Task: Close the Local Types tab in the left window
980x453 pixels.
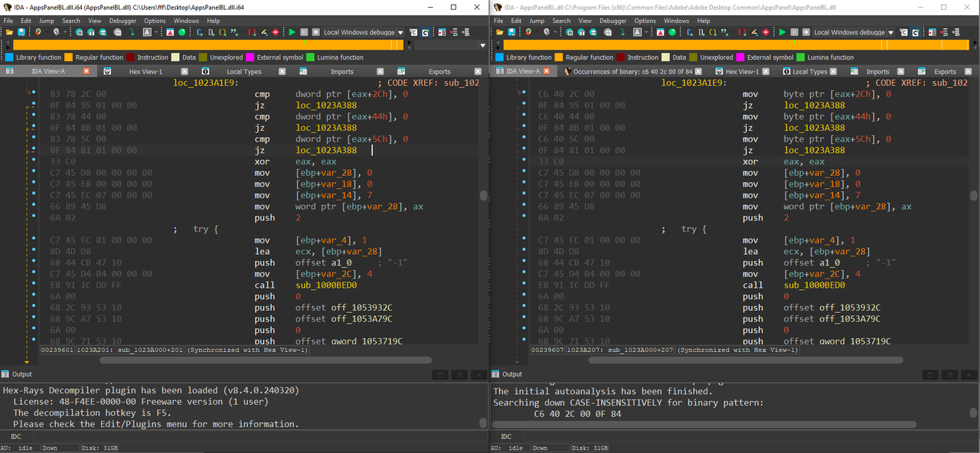Action: click(283, 71)
